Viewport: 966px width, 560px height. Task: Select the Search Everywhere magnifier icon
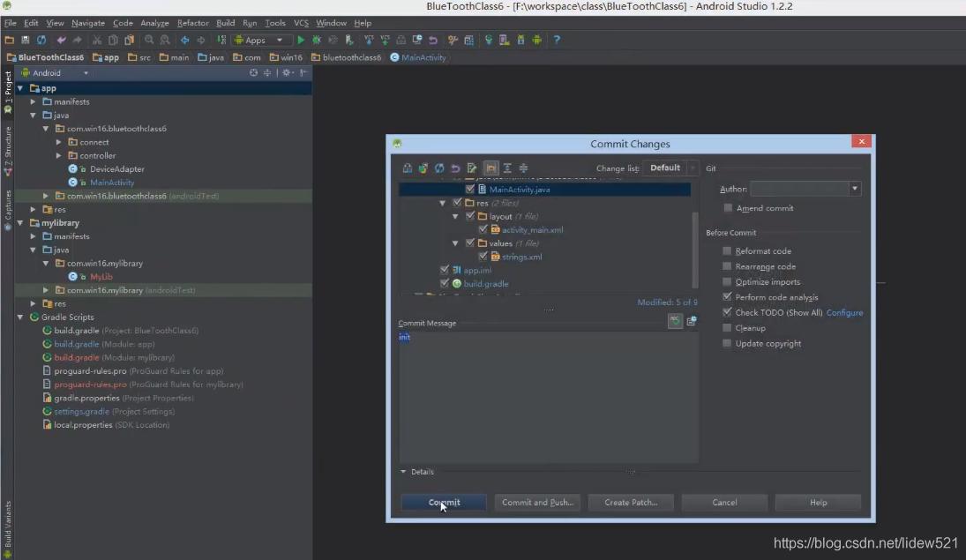150,40
